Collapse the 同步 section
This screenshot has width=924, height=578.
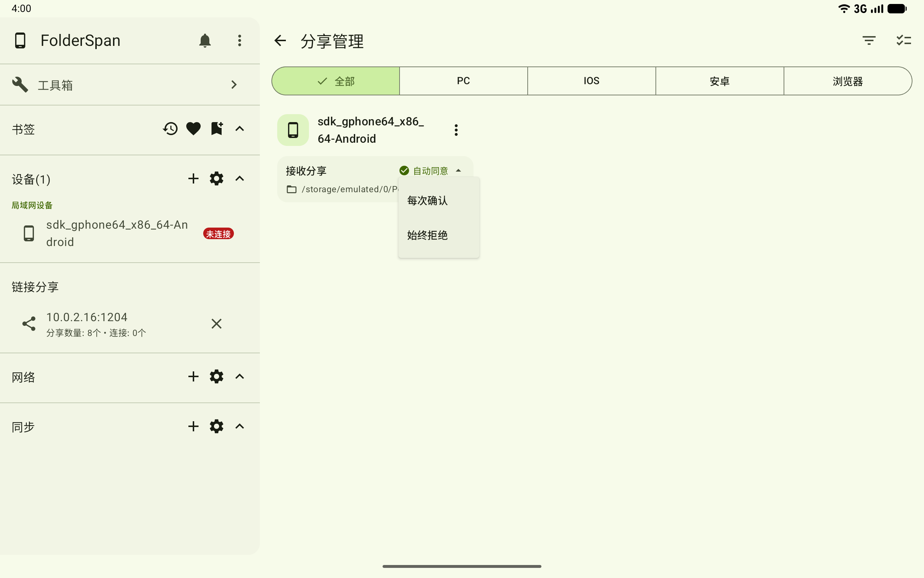tap(239, 426)
